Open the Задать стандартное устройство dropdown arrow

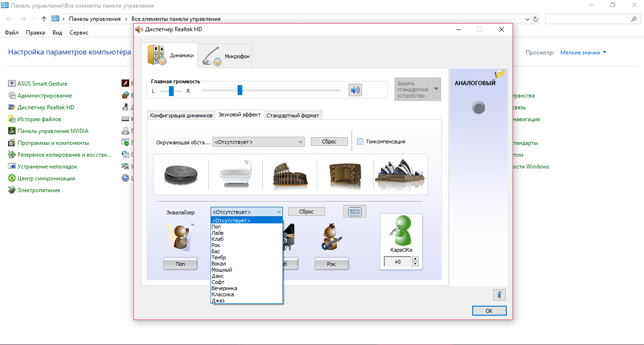pos(436,89)
